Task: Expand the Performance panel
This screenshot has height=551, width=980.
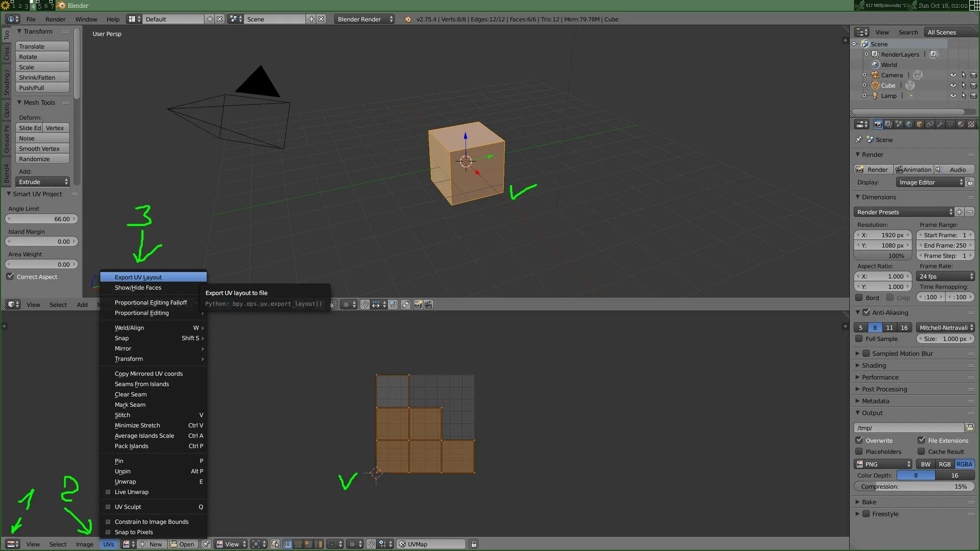Action: coord(880,377)
